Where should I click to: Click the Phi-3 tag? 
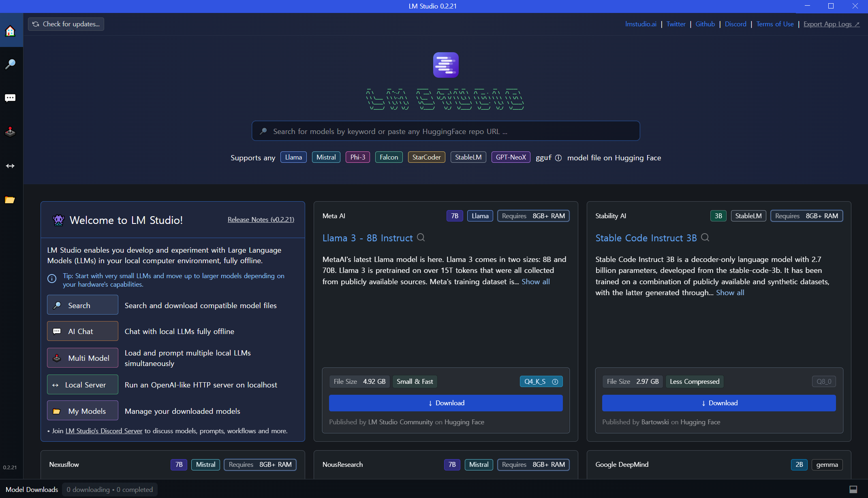(x=358, y=157)
